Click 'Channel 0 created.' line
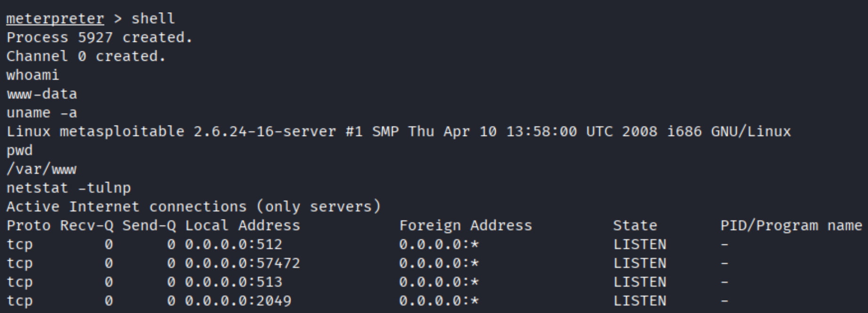Viewport: 868px width, 313px height. click(x=86, y=56)
